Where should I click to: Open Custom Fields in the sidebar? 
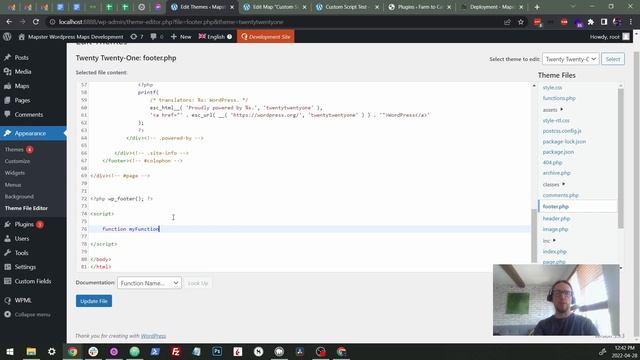pos(33,281)
